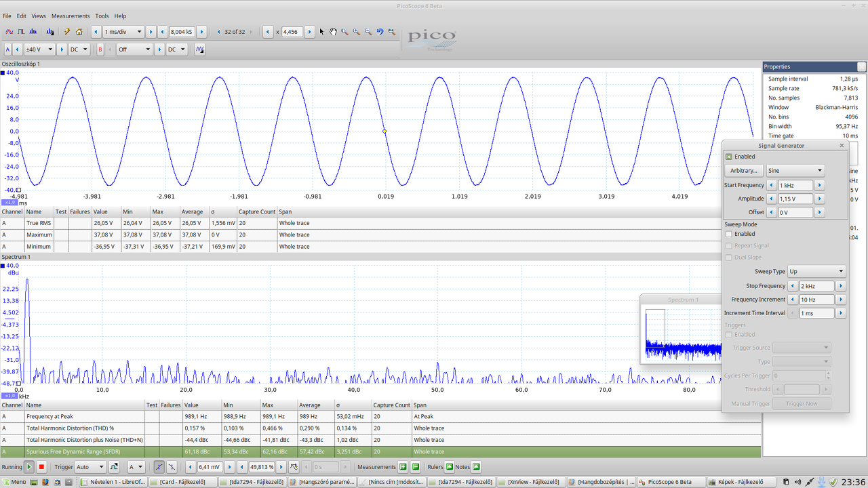Start capture with the green play button
The image size is (868, 488).
[x=29, y=467]
